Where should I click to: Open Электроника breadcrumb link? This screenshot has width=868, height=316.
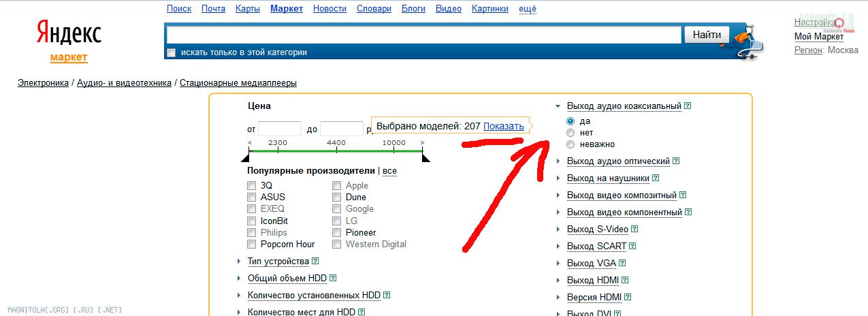point(43,83)
